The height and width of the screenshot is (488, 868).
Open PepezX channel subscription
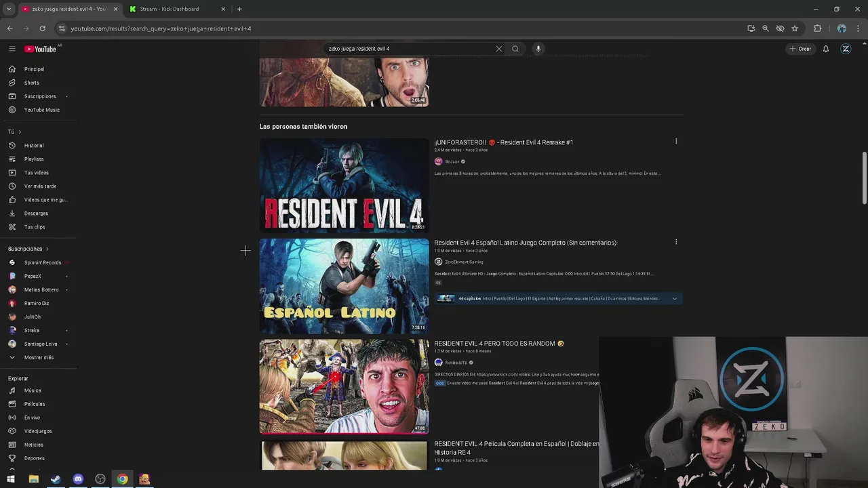pos(39,276)
